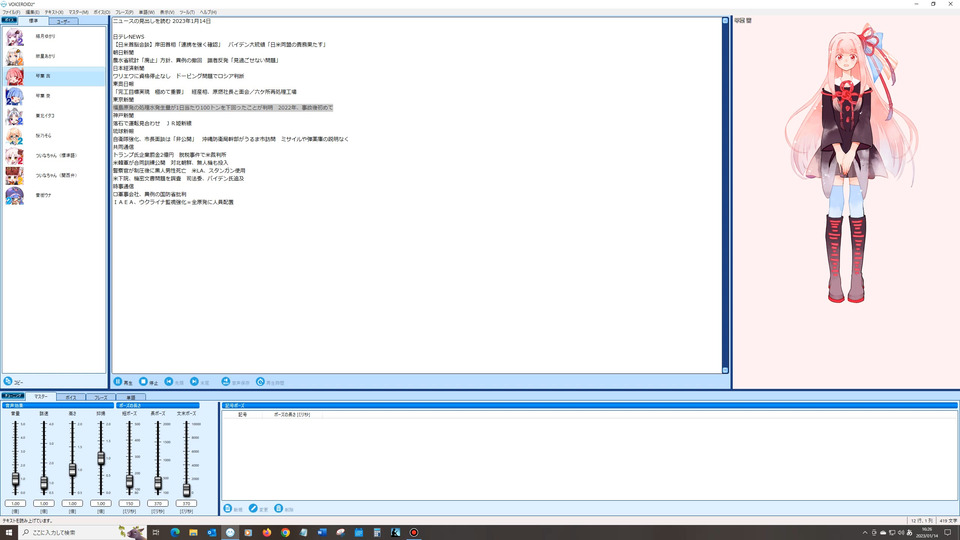
Task: Open the ファイル(F) menu
Action: [11, 12]
